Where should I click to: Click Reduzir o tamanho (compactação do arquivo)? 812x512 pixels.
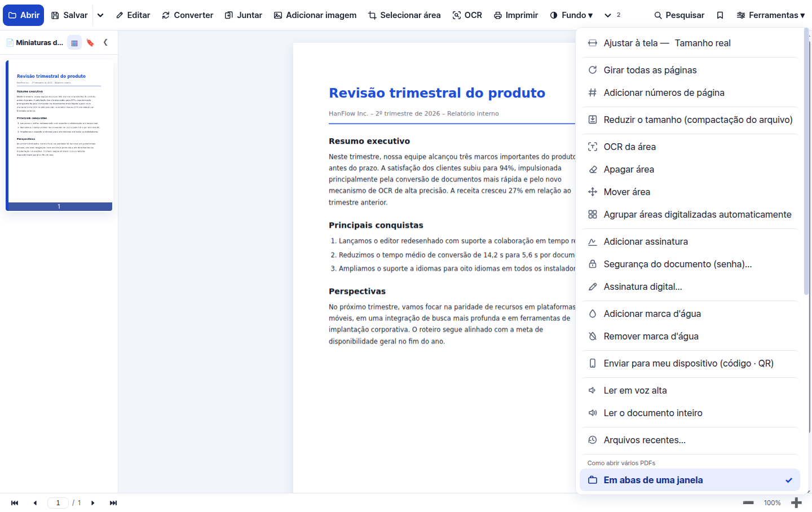690,120
